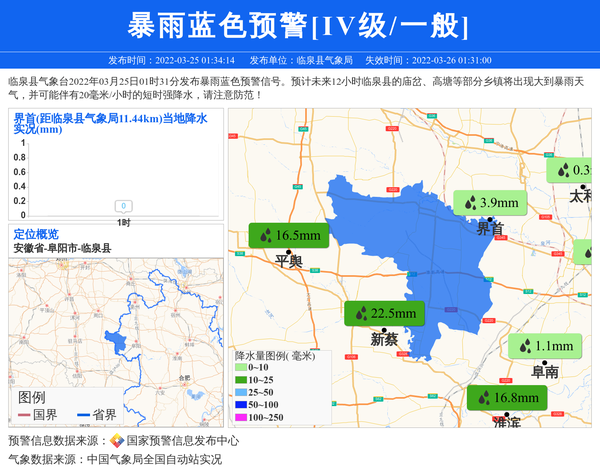The height and width of the screenshot is (471, 600).
Task: Click the 新蔡 city label on map
Action: [384, 340]
